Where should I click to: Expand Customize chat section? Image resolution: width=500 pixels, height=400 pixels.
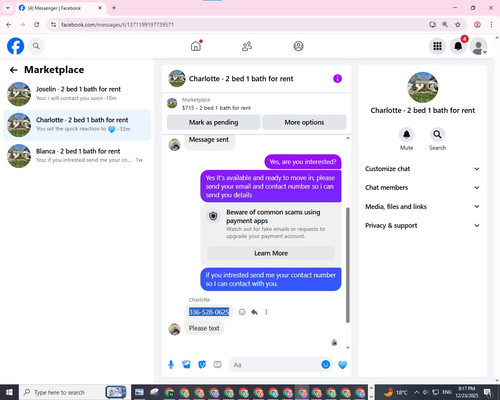tap(422, 169)
